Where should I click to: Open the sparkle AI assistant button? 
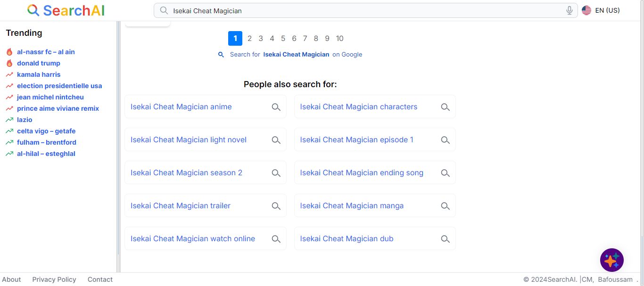(x=611, y=260)
